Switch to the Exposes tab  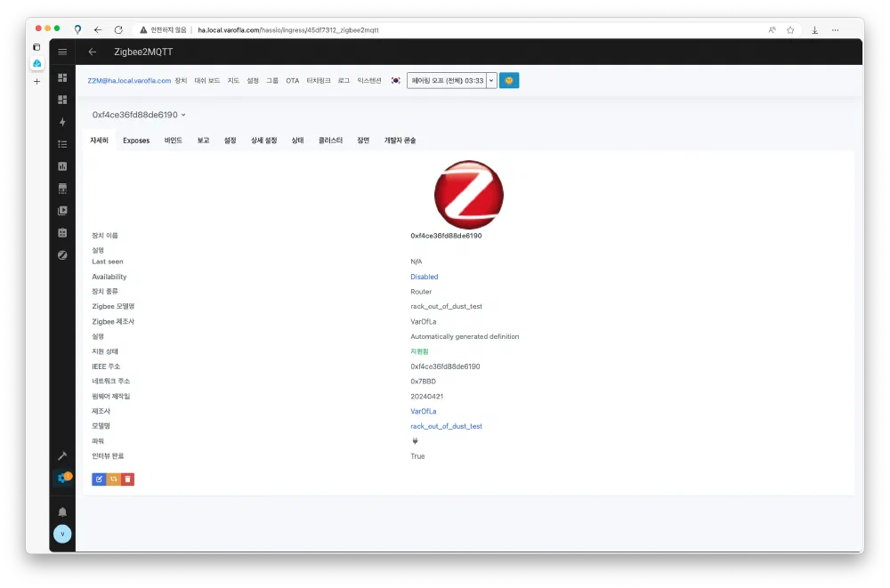pos(136,141)
